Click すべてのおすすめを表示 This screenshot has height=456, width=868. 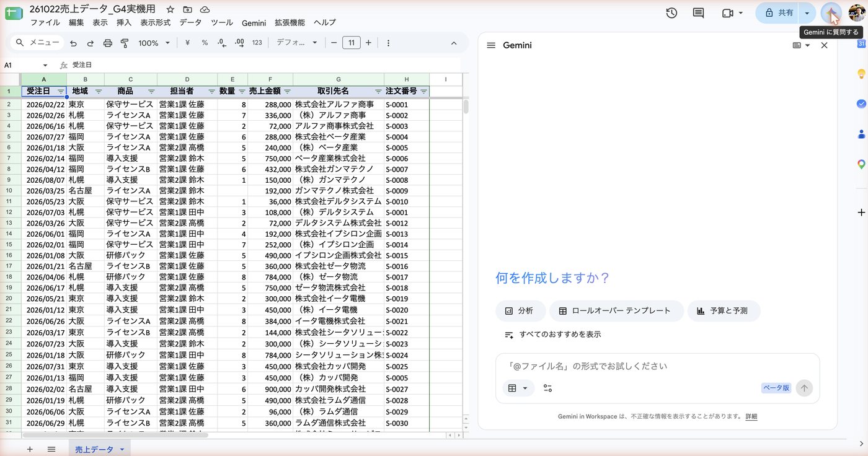click(552, 335)
